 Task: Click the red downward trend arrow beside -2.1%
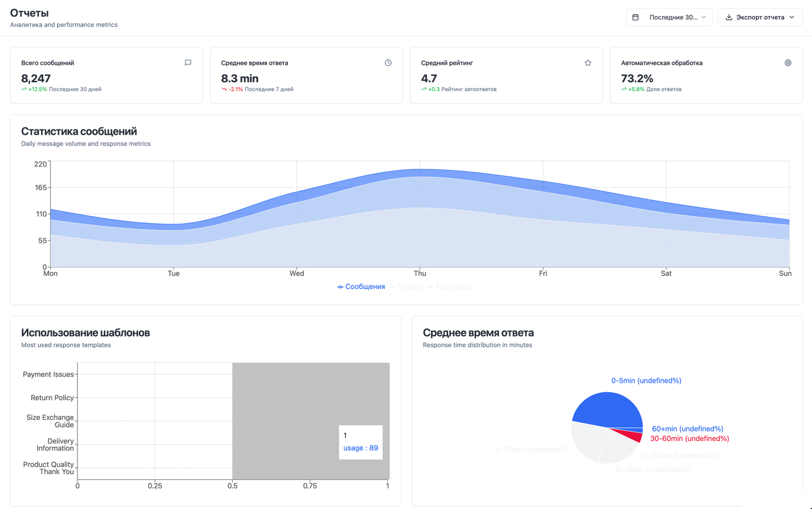click(x=224, y=89)
